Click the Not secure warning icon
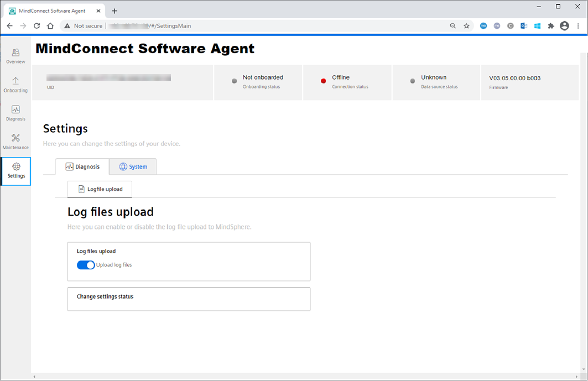 point(67,26)
